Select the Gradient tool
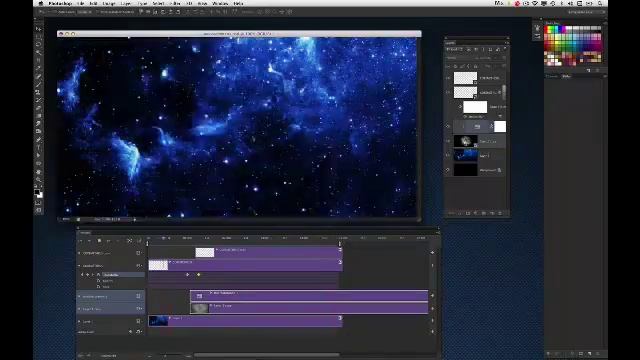The width and height of the screenshot is (640, 360). (39, 116)
